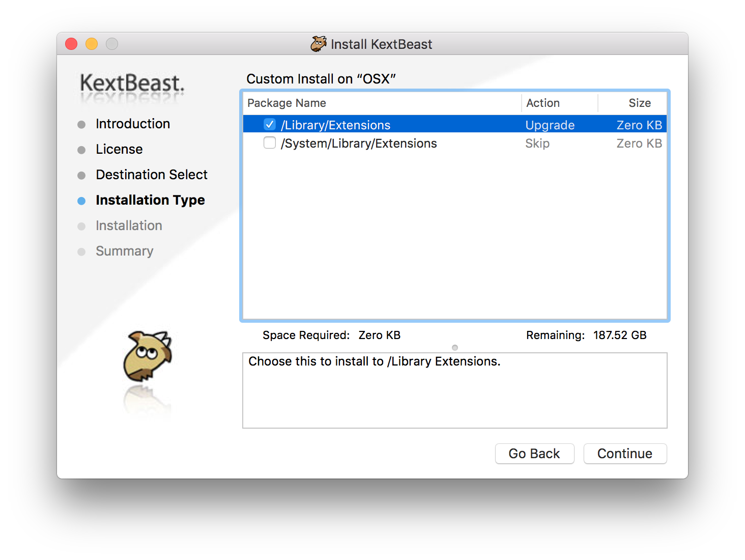The height and width of the screenshot is (560, 745).
Task: Click the Size column header
Action: point(640,103)
